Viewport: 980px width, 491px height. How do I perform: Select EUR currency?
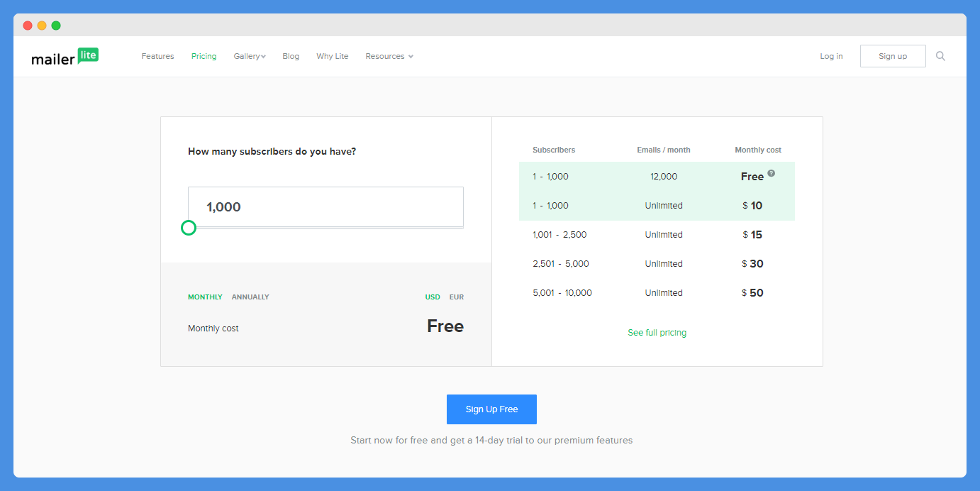[x=457, y=297]
